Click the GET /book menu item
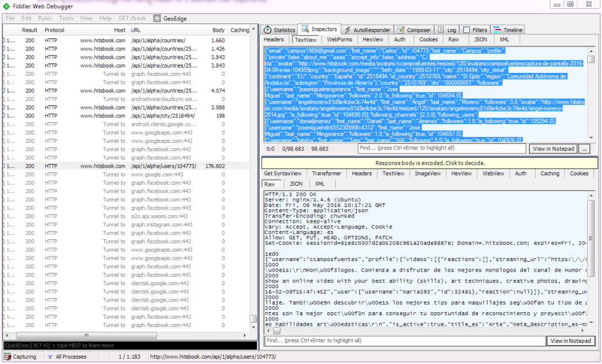 click(x=132, y=18)
